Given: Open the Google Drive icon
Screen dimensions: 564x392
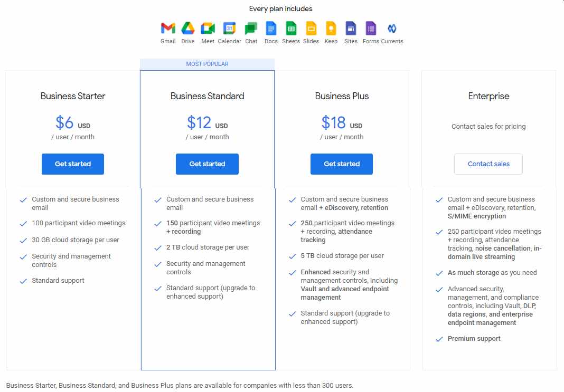Looking at the screenshot, I should [188, 28].
